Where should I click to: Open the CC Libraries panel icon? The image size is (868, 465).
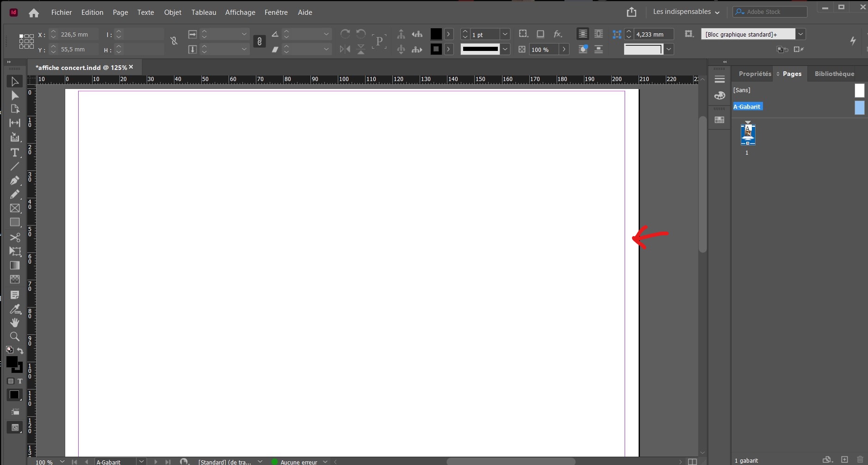720,120
